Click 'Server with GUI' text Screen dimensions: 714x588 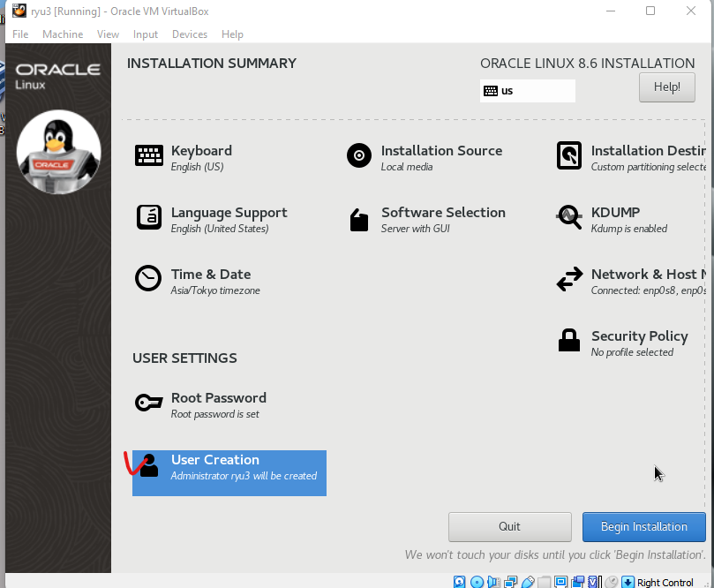click(416, 229)
